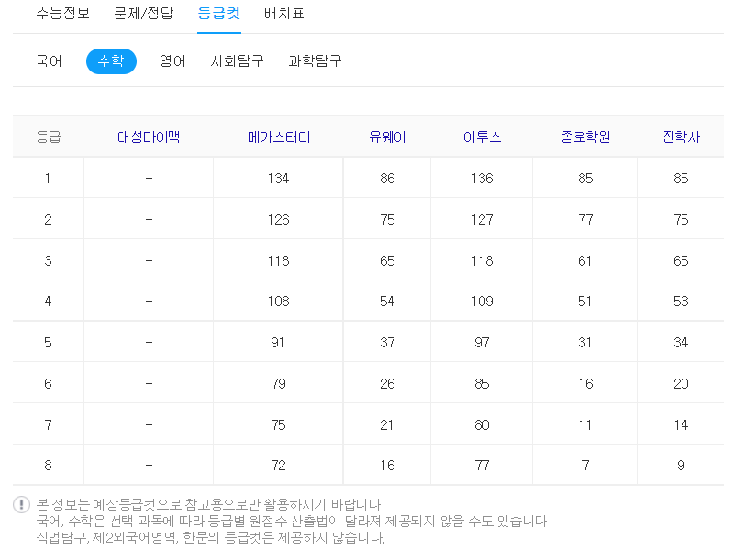Visit the 유웨이 link
Image resolution: width=732 pixels, height=560 pixels.
(x=387, y=137)
